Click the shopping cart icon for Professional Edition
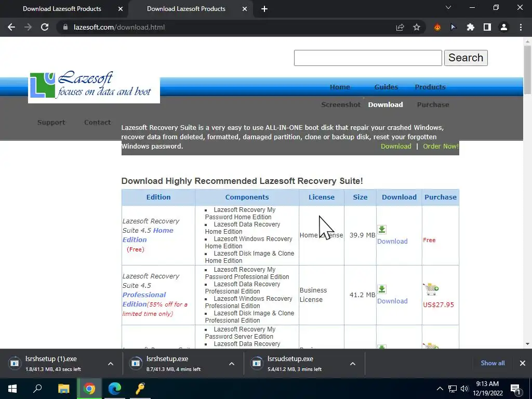532x399 pixels. pos(431,289)
